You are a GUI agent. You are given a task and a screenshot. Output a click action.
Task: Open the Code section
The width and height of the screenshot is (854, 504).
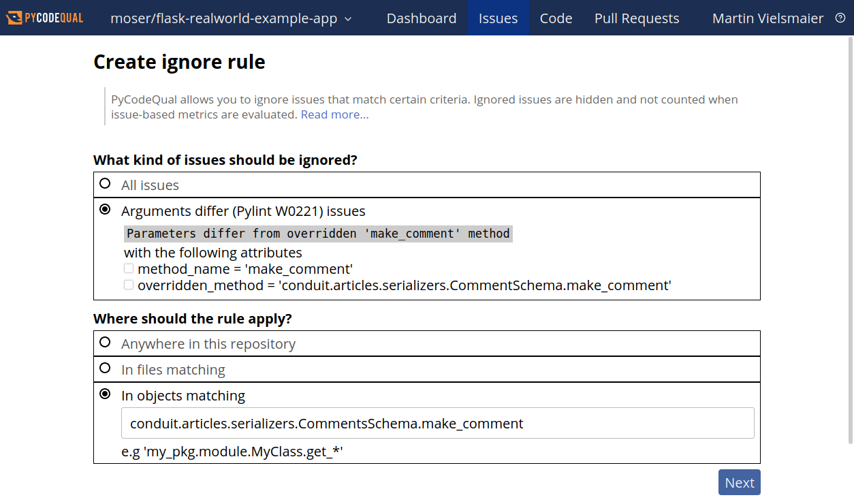click(x=556, y=18)
